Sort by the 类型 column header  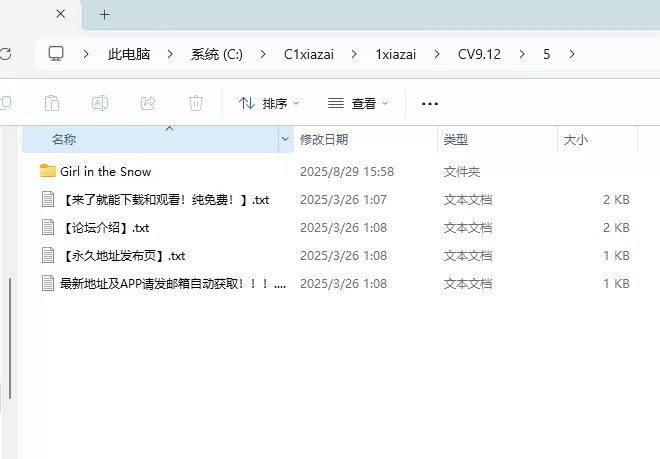pyautogui.click(x=498, y=139)
